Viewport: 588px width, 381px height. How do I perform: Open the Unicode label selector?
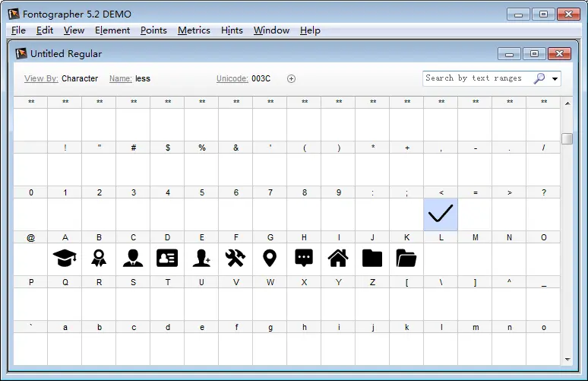(x=232, y=78)
